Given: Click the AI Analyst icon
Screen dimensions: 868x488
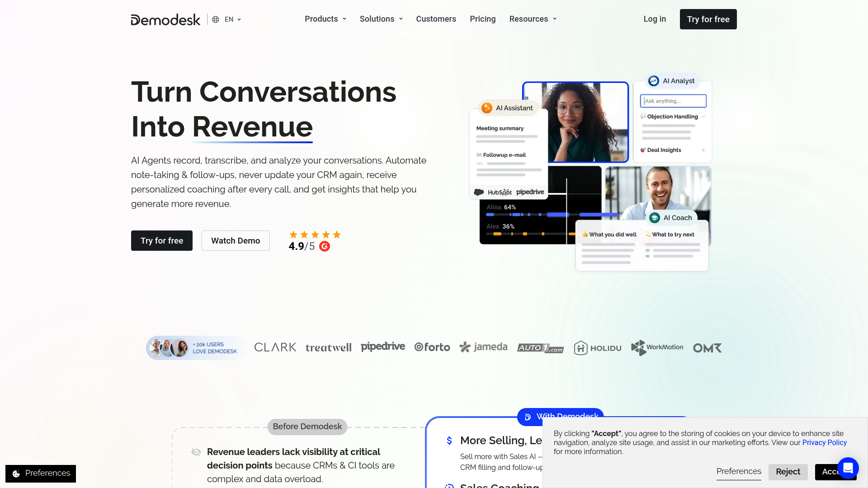Looking at the screenshot, I should pos(654,81).
